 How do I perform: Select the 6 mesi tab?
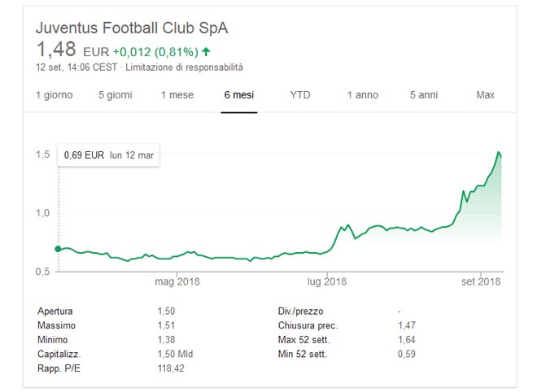click(x=238, y=95)
